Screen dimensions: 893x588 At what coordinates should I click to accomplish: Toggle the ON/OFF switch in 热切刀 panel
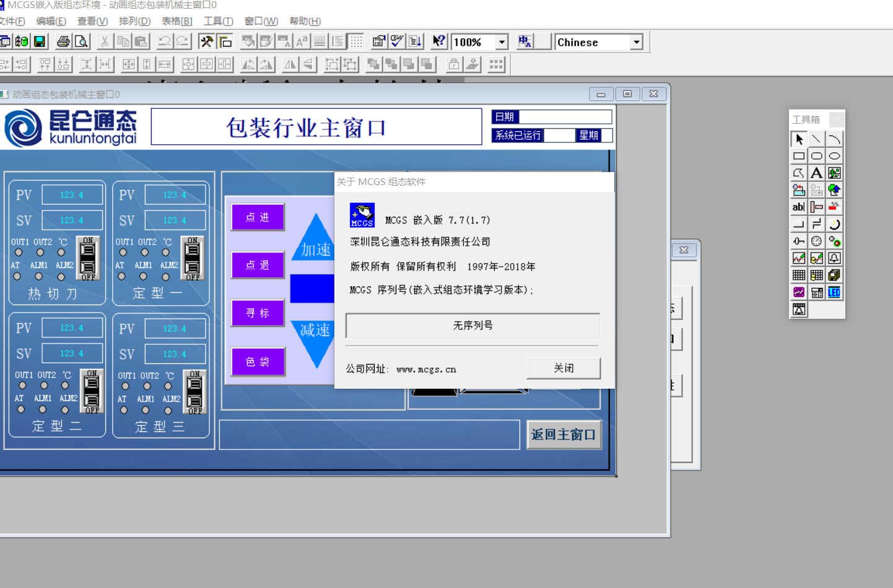tap(88, 259)
